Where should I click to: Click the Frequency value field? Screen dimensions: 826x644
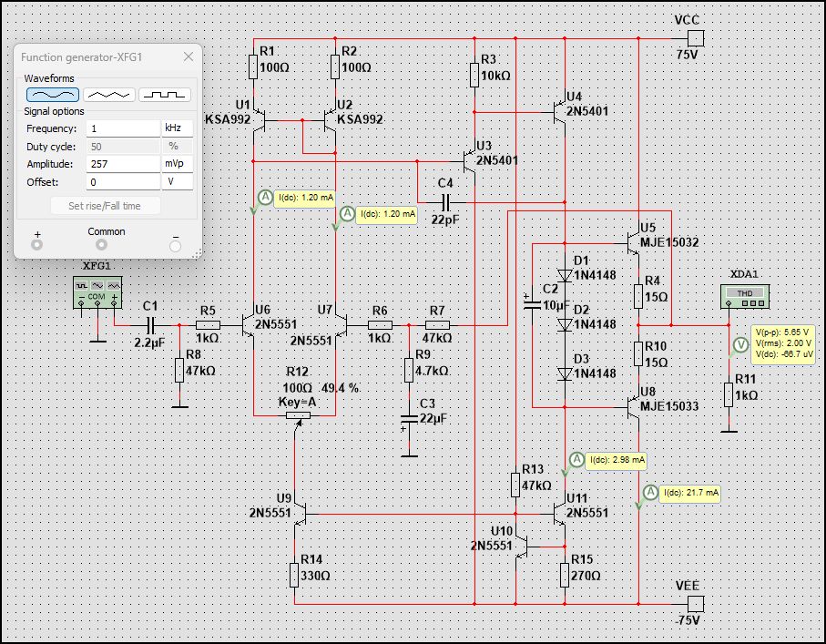coord(123,128)
